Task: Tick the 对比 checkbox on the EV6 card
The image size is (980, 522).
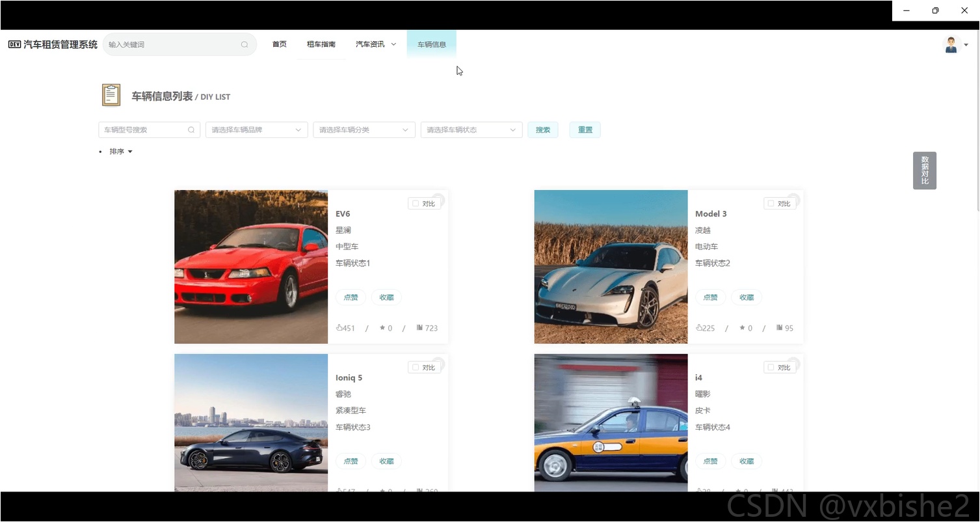Action: [x=416, y=204]
